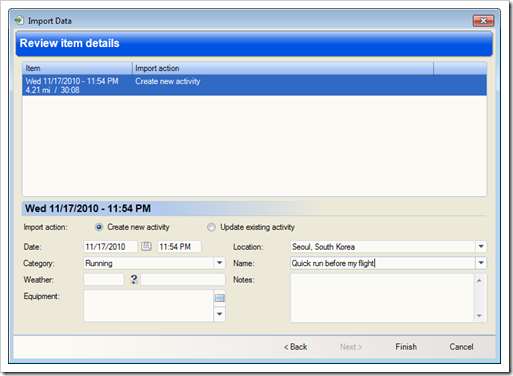The width and height of the screenshot is (513, 376).
Task: Click the weather question mark icon
Action: (134, 279)
